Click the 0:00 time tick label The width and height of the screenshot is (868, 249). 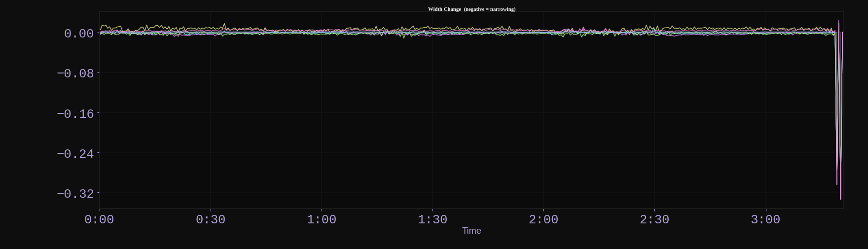99,219
